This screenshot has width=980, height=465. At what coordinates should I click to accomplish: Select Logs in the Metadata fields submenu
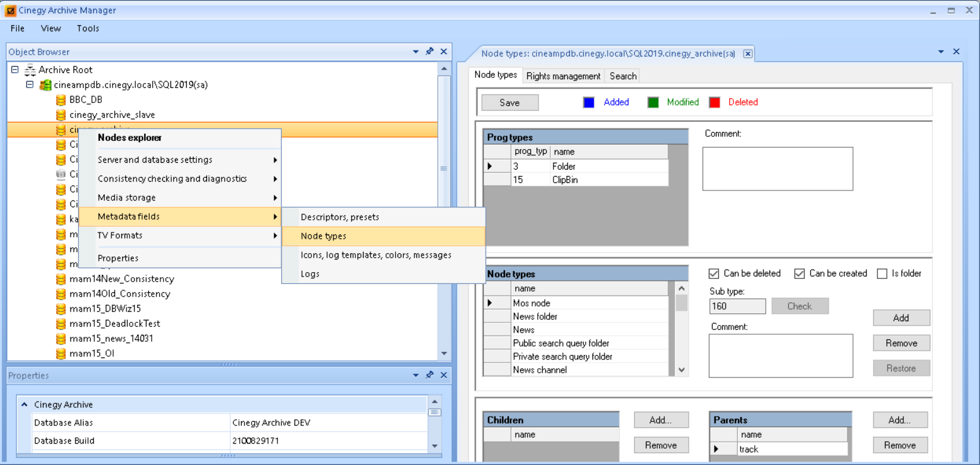click(x=384, y=274)
